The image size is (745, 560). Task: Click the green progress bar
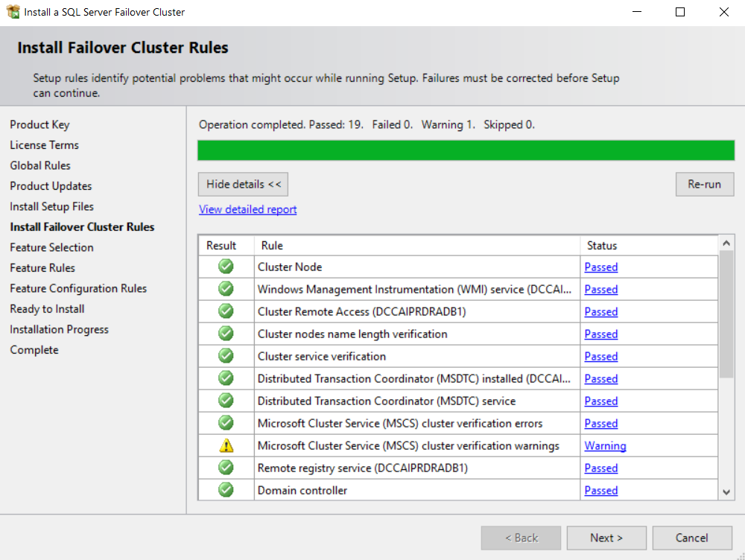pyautogui.click(x=466, y=150)
